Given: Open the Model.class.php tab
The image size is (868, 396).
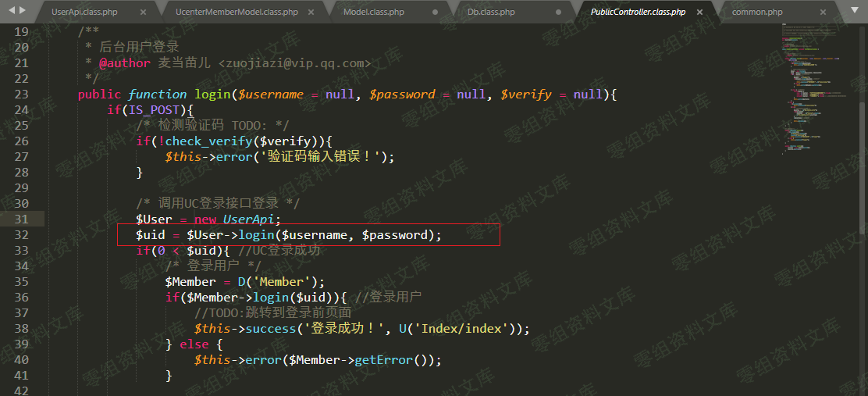Looking at the screenshot, I should pos(374,12).
